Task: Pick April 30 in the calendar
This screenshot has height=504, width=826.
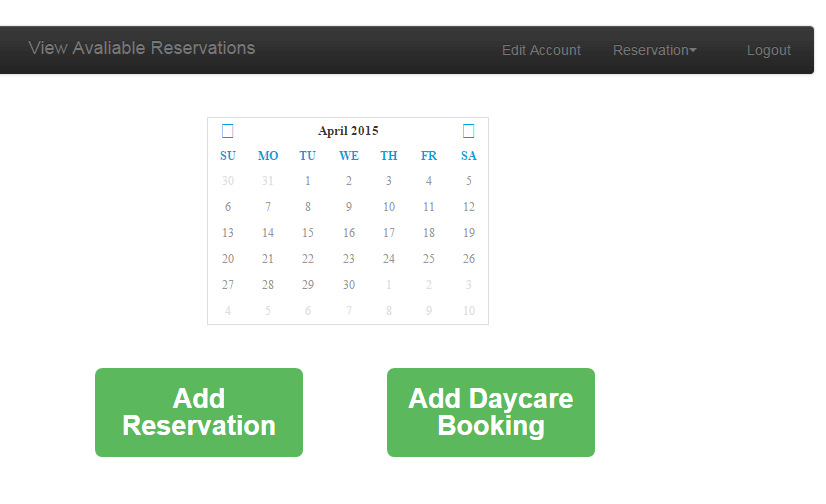Action: (x=349, y=285)
